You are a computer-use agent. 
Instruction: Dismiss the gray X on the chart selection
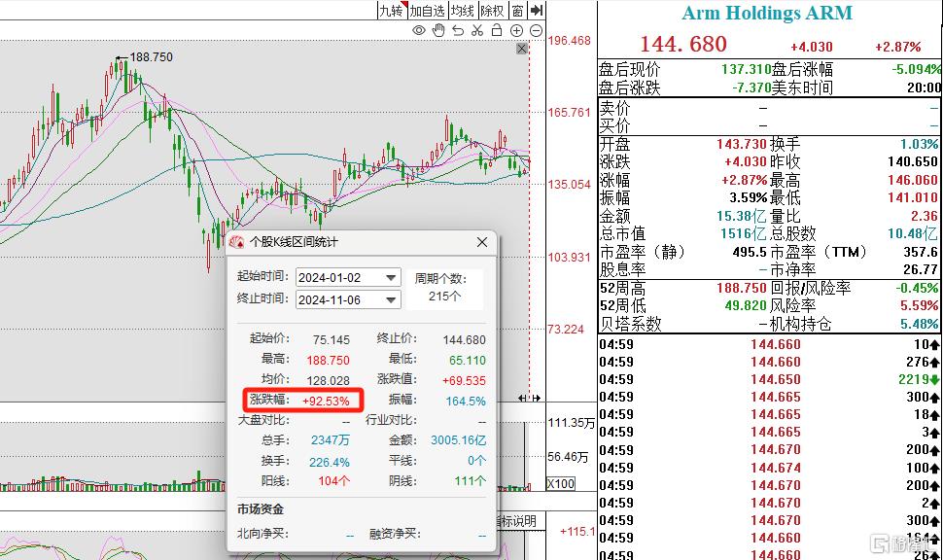tap(522, 48)
